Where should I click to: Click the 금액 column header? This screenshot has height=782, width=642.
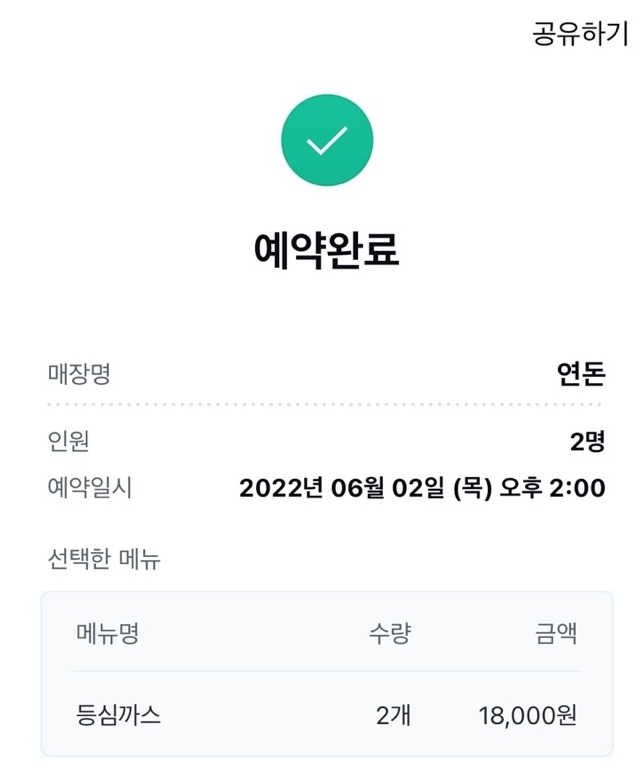point(556,634)
